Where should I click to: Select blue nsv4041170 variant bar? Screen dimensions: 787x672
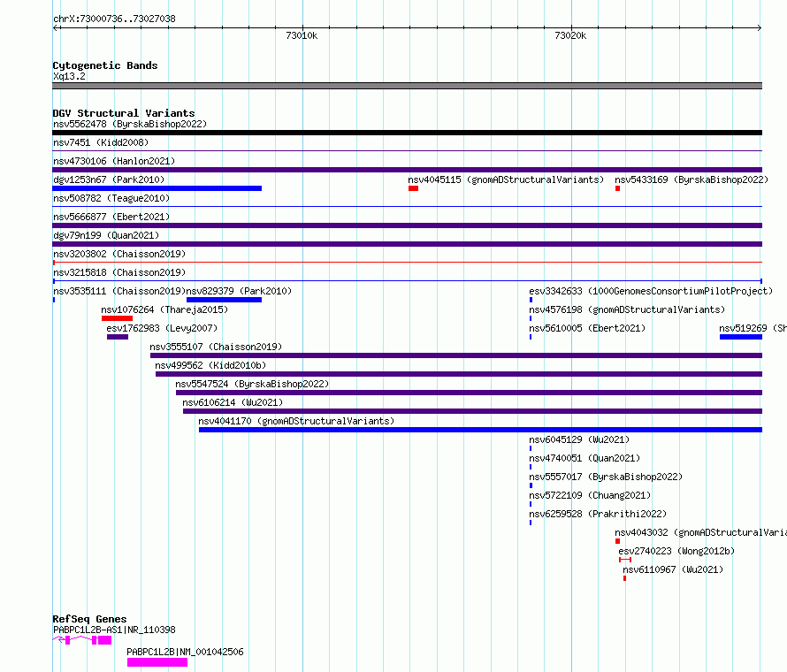pyautogui.click(x=480, y=430)
